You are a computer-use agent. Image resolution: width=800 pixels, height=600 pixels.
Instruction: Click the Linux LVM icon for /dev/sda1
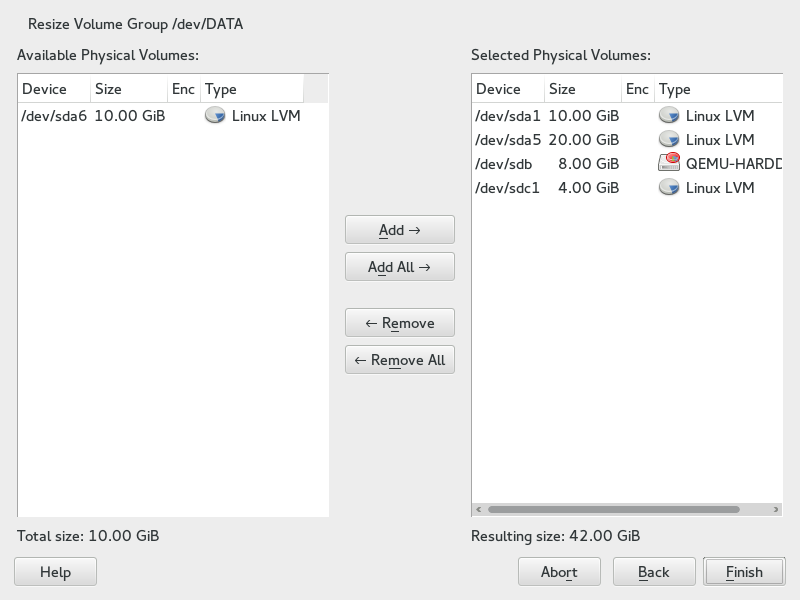point(668,116)
